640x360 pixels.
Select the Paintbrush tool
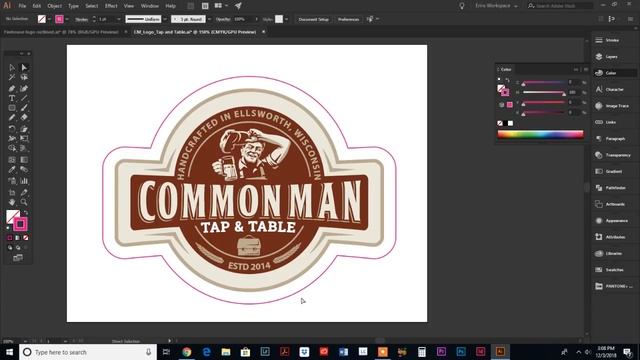[x=24, y=108]
